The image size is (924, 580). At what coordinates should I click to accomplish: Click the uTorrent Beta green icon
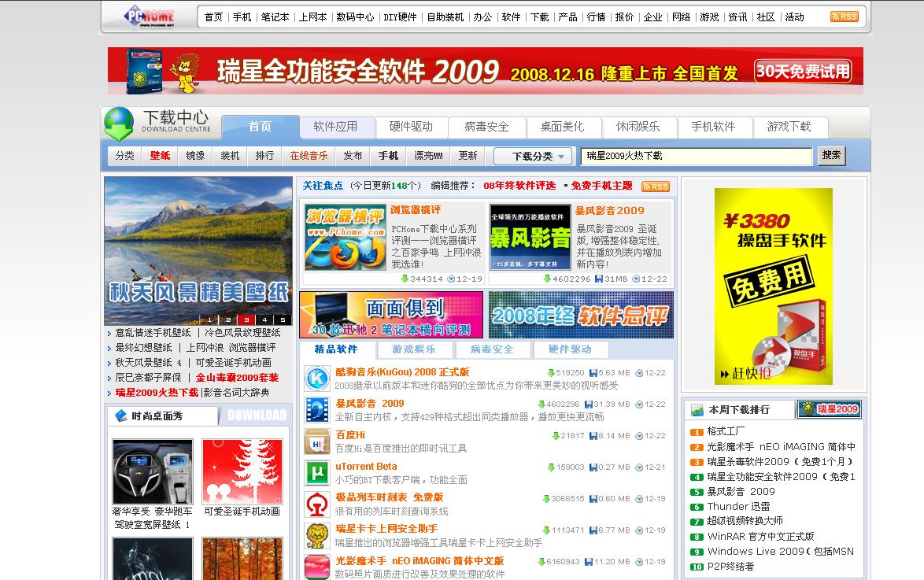click(317, 473)
